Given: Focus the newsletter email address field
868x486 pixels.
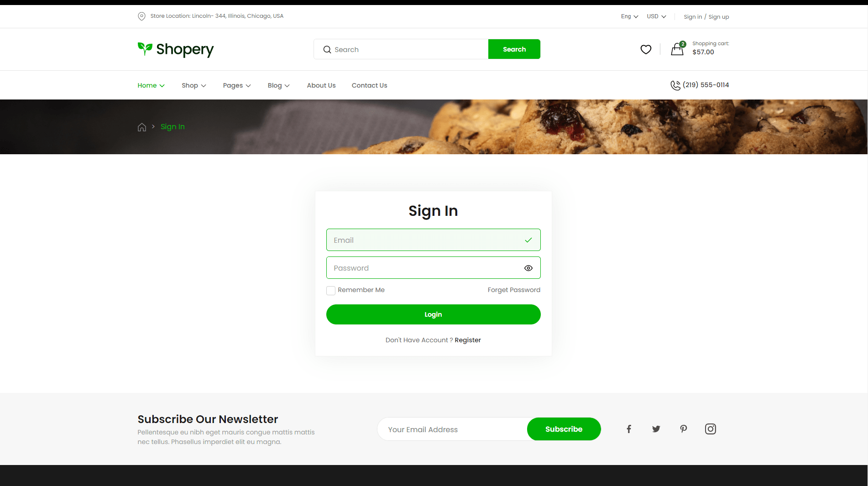Looking at the screenshot, I should [x=452, y=429].
